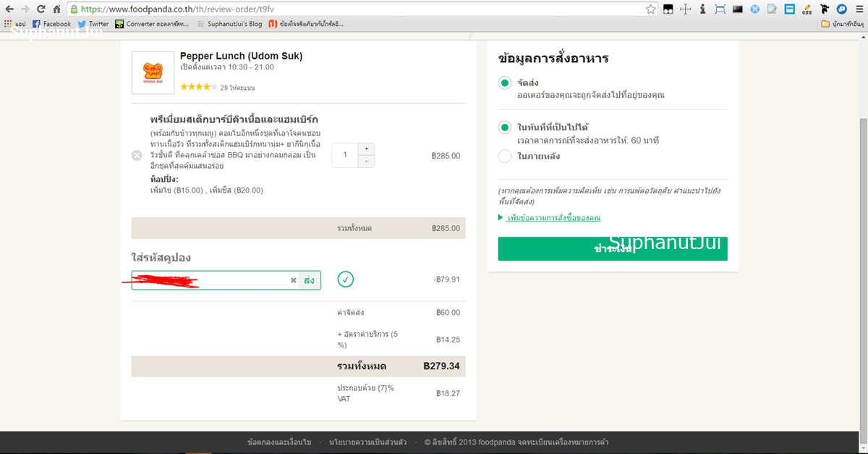Click the yellow star rating
Screen dimensions: 868x454
click(x=198, y=87)
